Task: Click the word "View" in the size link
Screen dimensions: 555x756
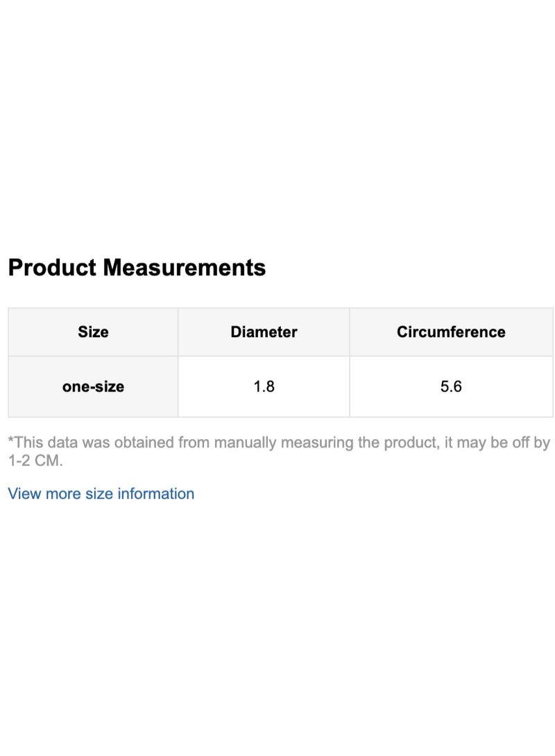Action: [23, 494]
